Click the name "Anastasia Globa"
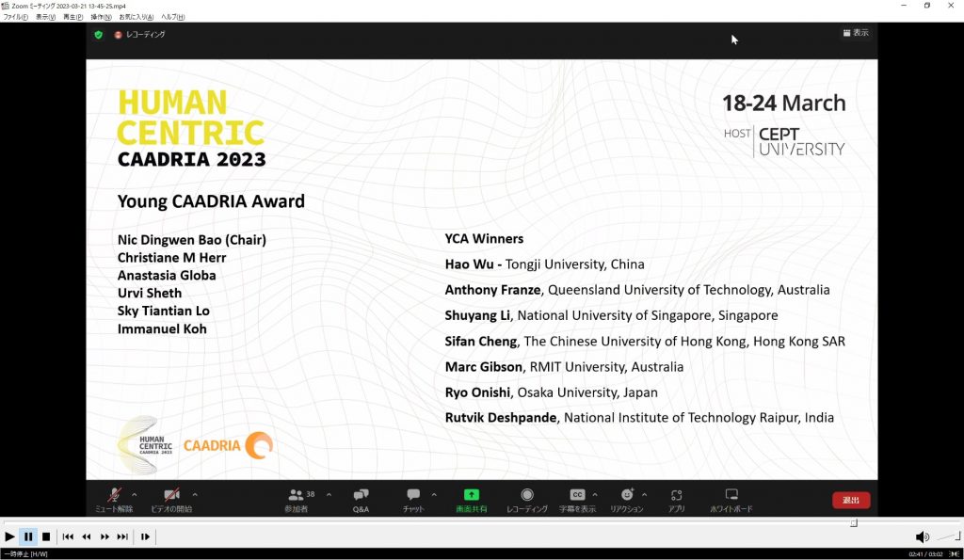 167,276
